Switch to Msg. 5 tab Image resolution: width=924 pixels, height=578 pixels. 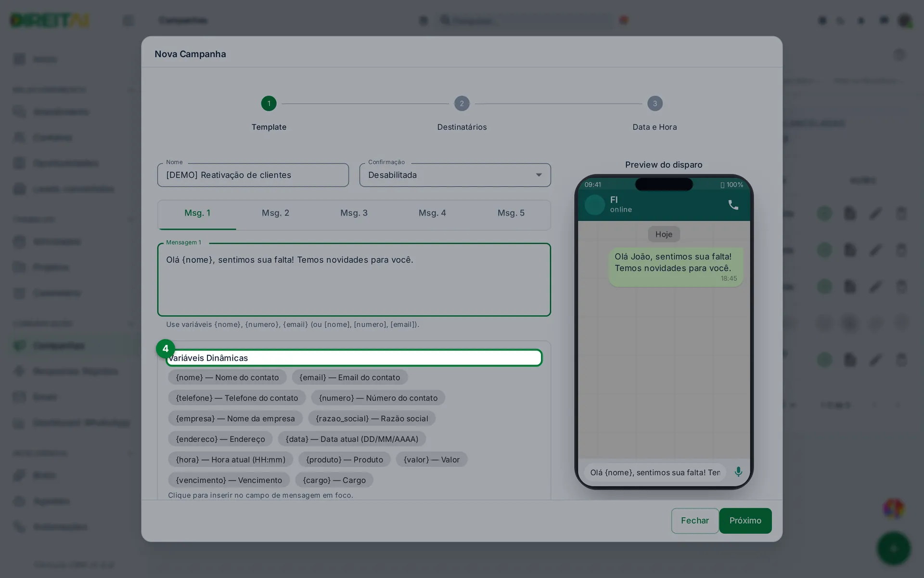(x=511, y=213)
